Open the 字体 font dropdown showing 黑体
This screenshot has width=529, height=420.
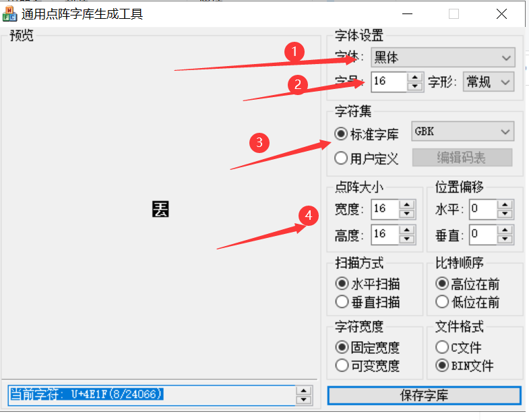point(443,57)
